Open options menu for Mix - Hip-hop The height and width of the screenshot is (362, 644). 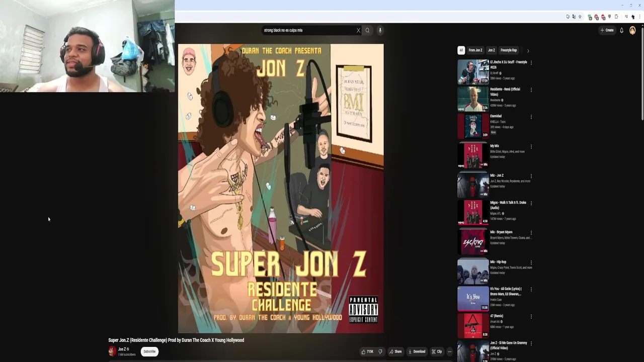pos(531,263)
